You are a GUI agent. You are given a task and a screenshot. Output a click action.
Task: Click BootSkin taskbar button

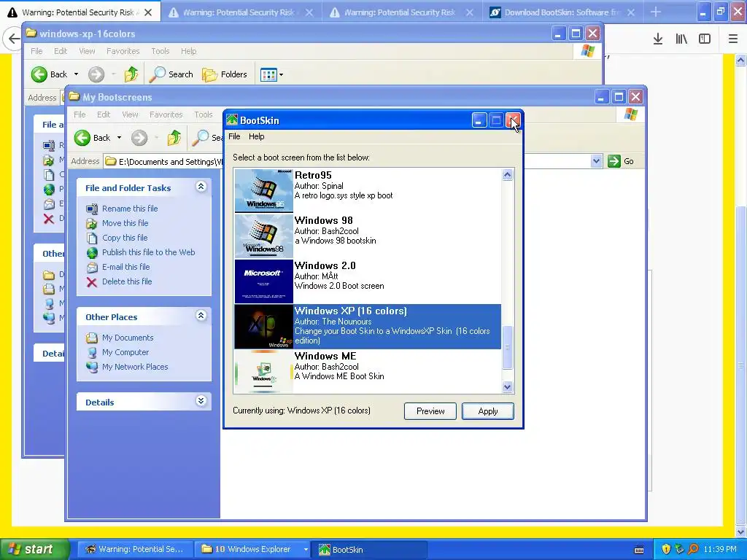(369, 550)
